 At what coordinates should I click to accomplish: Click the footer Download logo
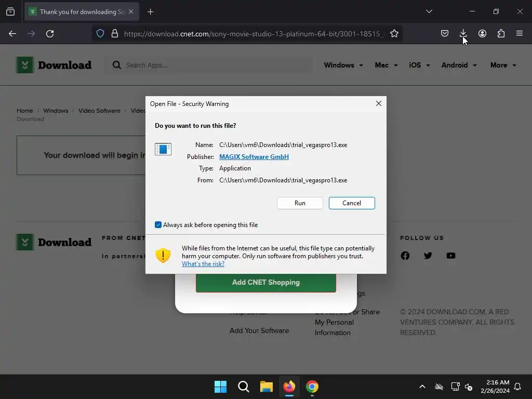54,242
